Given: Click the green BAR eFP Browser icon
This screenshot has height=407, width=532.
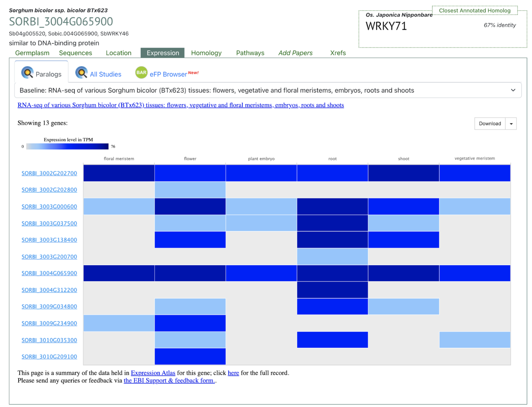Looking at the screenshot, I should 141,73.
